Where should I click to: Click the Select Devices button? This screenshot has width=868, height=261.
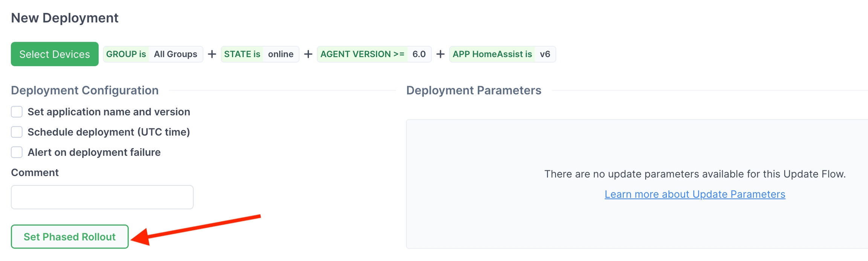point(55,54)
